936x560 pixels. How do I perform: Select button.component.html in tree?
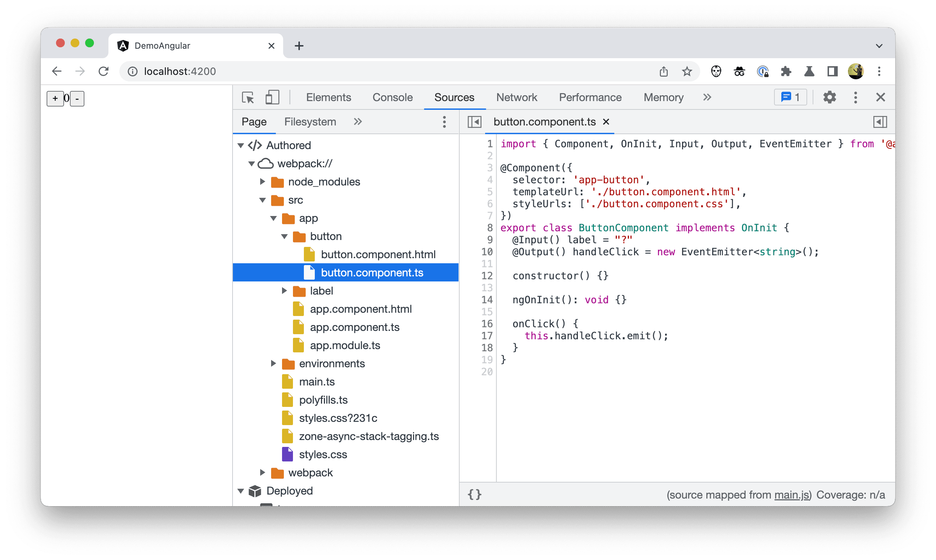click(377, 254)
